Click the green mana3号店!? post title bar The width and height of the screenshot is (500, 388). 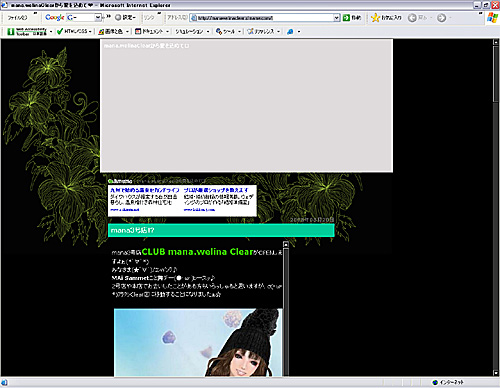coord(221,230)
